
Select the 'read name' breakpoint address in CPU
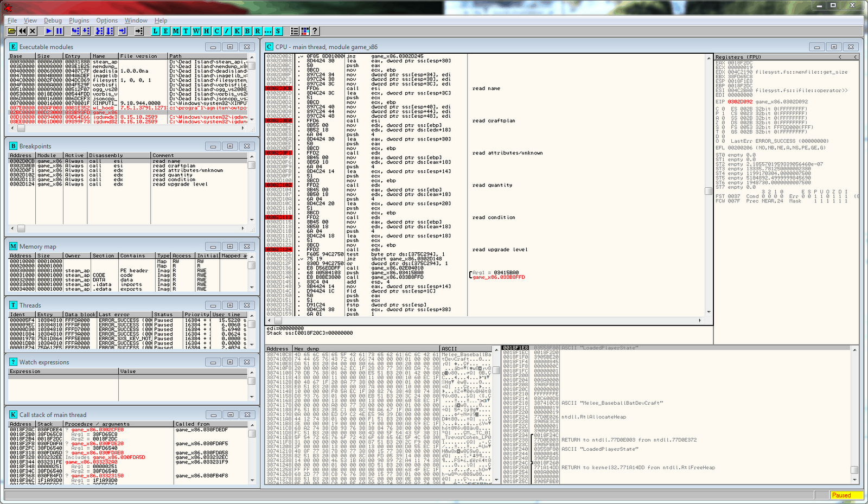pyautogui.click(x=279, y=88)
